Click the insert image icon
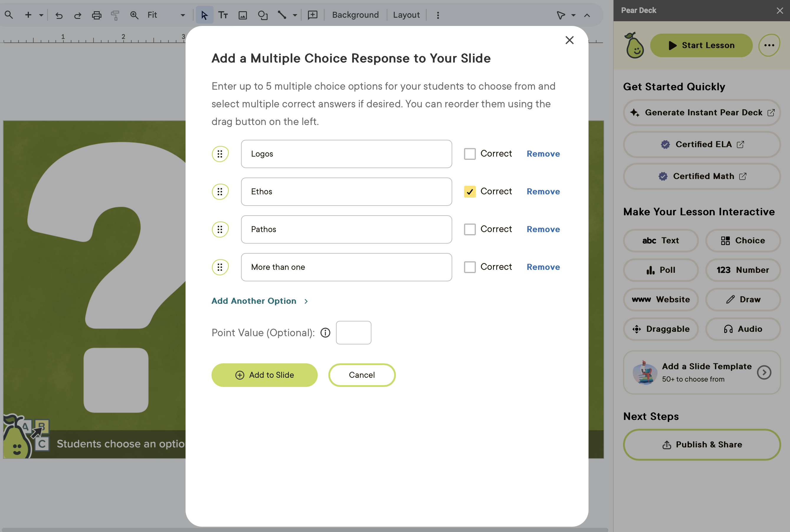The image size is (790, 532). click(242, 15)
